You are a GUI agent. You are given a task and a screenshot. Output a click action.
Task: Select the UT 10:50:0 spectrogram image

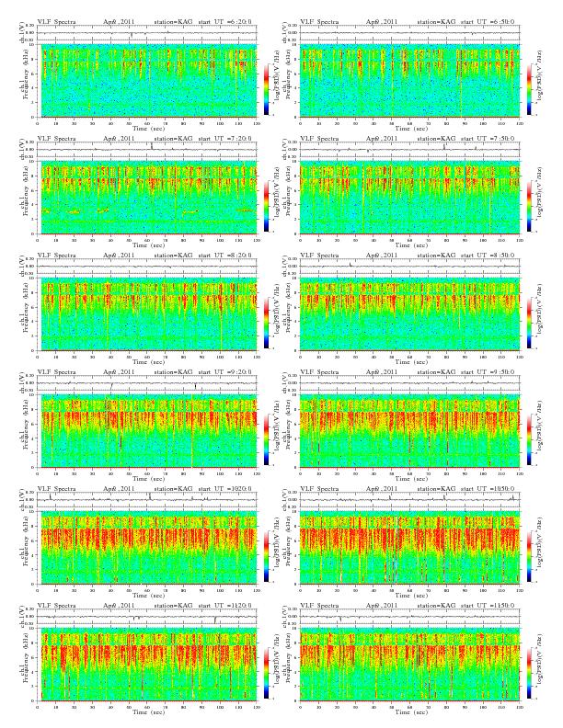click(409, 548)
